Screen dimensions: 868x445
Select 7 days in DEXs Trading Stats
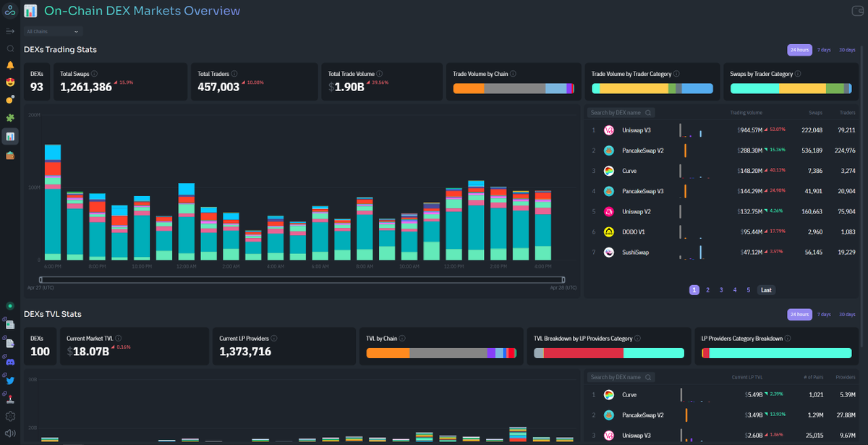tap(824, 50)
